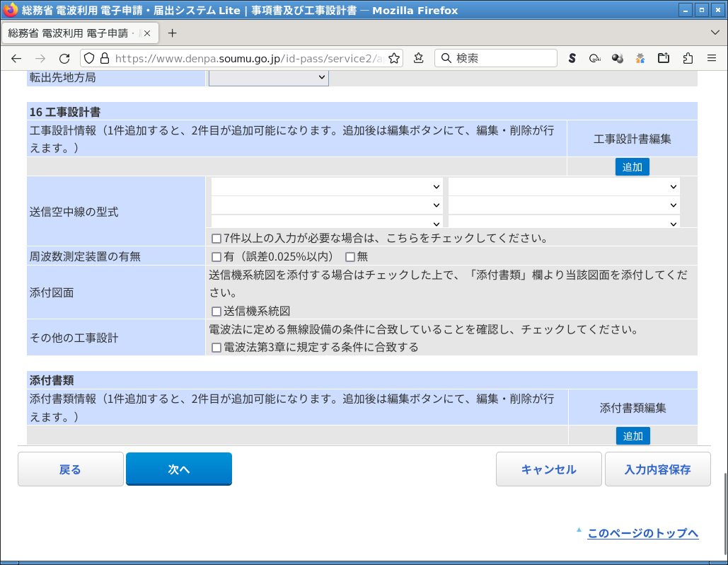Image resolution: width=728 pixels, height=565 pixels.
Task: Reload the current page
Action: pos(64,58)
